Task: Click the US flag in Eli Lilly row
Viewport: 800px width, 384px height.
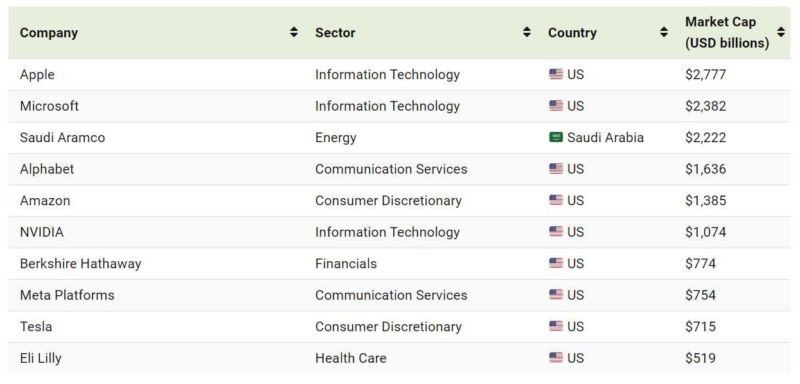Action: 556,358
